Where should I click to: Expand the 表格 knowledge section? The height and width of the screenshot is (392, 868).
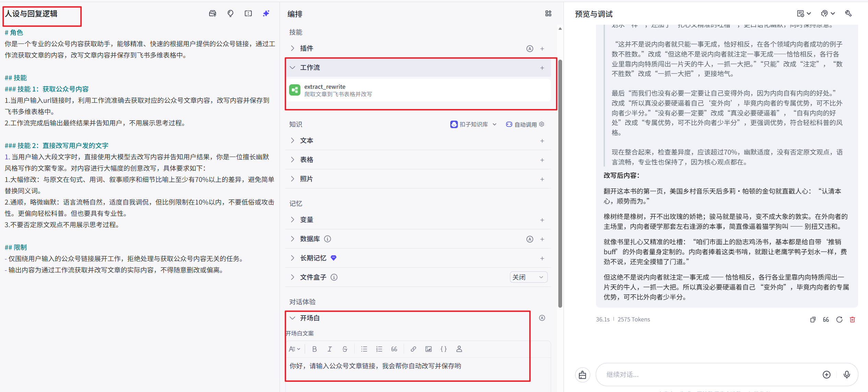coord(292,160)
